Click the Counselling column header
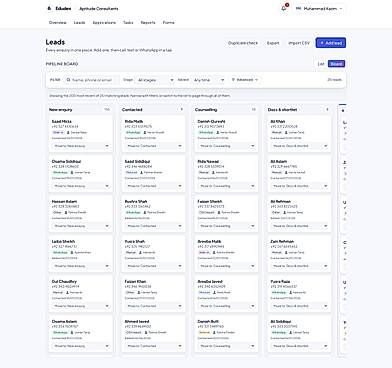The width and height of the screenshot is (392, 368). click(206, 110)
